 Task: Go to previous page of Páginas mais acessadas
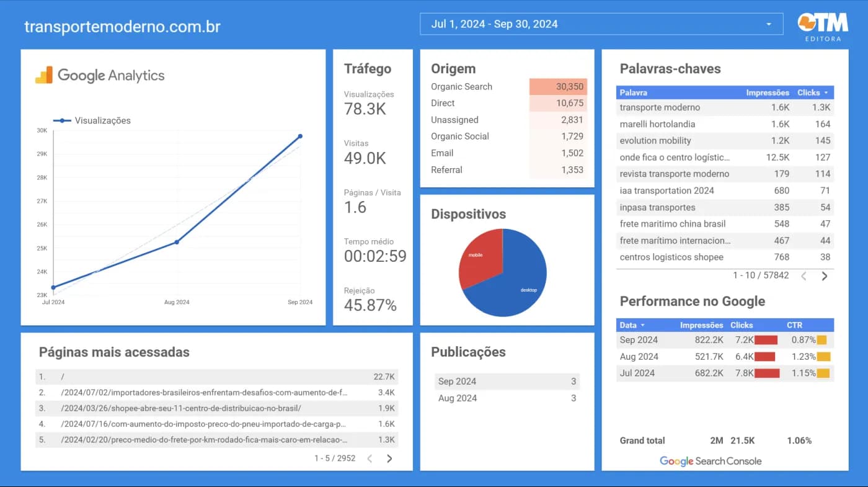[x=370, y=458]
